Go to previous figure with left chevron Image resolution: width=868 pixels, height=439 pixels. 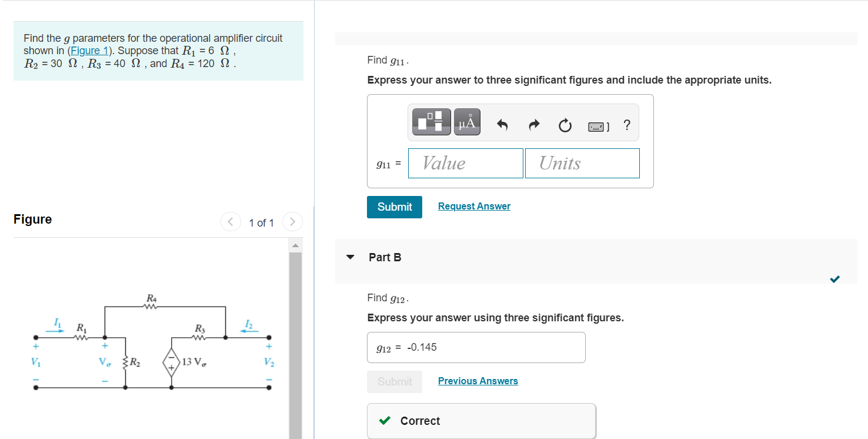230,221
